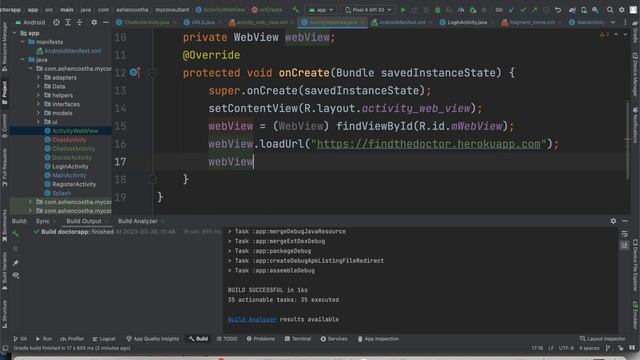
Task: Hide the Build panel with minus icon
Action: [x=625, y=221]
